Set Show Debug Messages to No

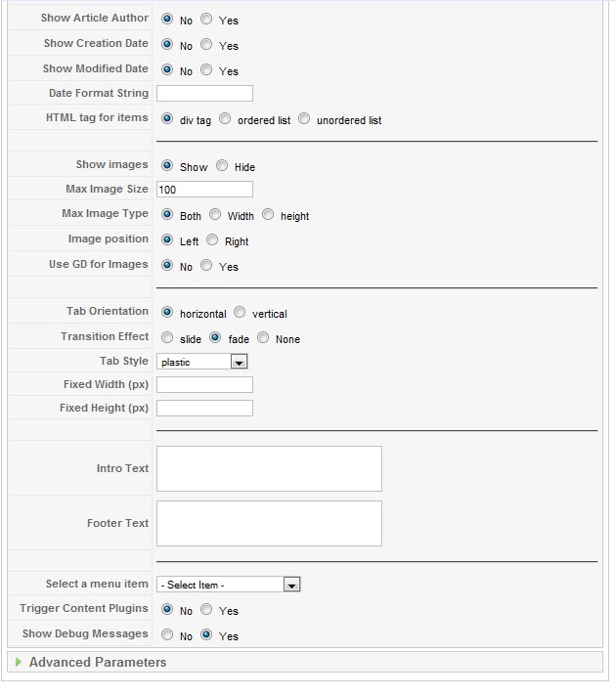(167, 634)
